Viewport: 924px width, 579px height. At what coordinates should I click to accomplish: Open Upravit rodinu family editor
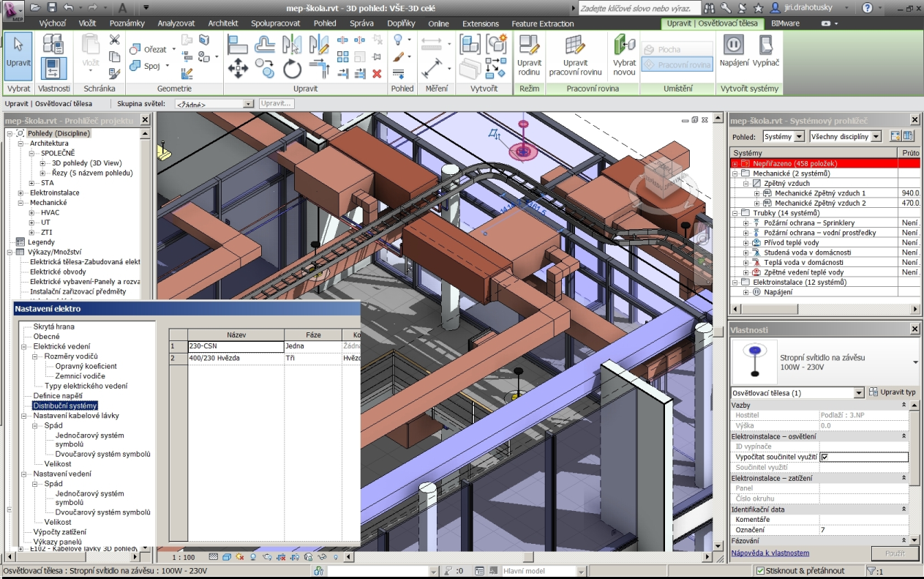pos(529,56)
